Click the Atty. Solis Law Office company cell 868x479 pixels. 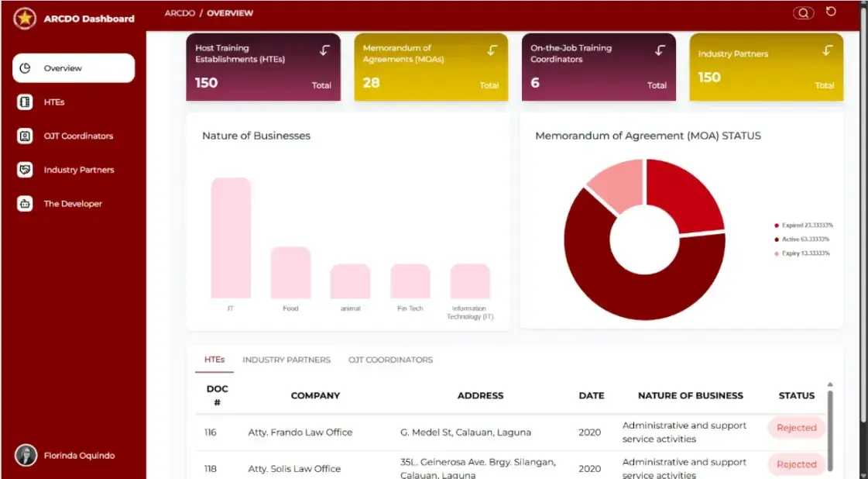click(x=294, y=468)
